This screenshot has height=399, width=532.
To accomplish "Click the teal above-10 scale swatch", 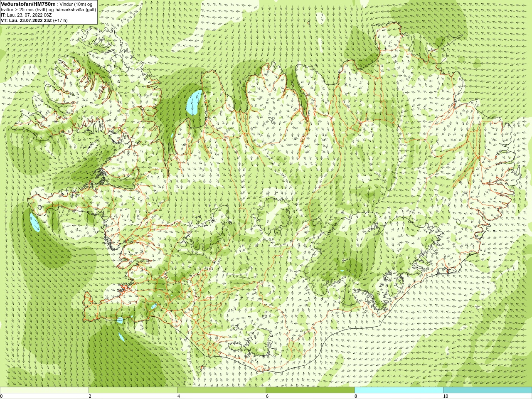I will click(x=488, y=390).
